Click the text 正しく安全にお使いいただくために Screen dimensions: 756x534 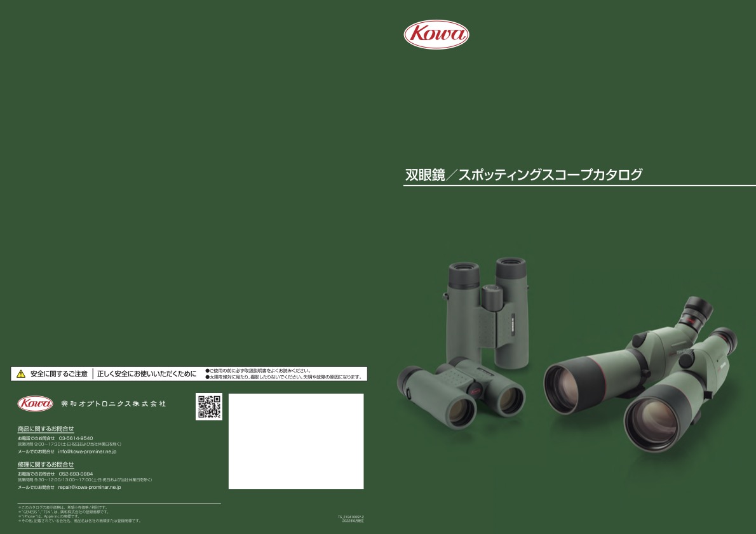[x=147, y=374]
